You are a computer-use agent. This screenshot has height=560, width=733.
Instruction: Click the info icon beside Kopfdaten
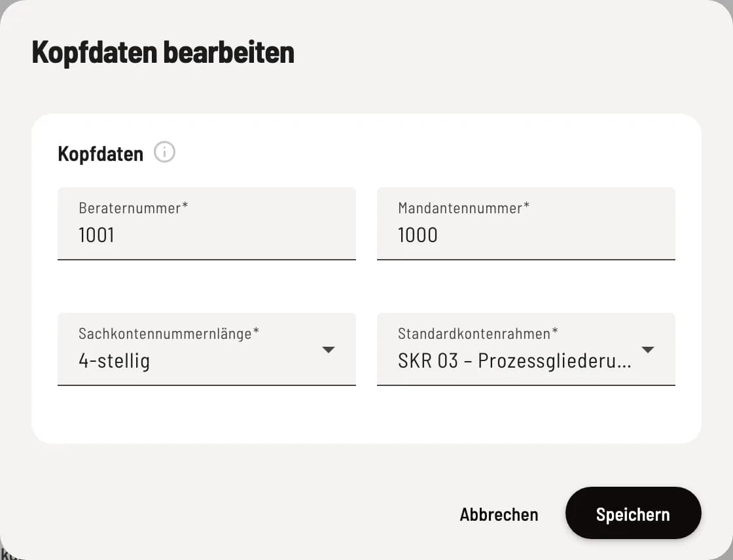point(164,152)
